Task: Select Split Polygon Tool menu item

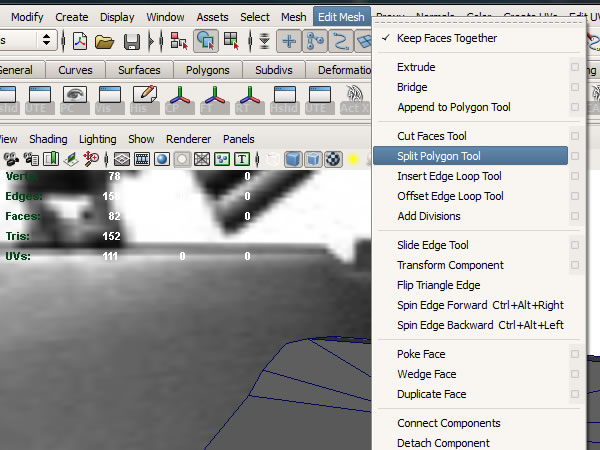Action: [438, 156]
